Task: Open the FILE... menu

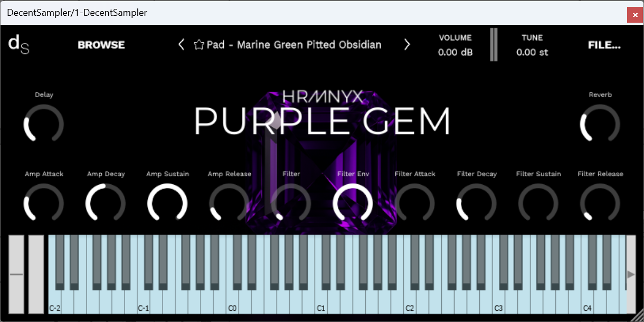Action: [x=604, y=44]
